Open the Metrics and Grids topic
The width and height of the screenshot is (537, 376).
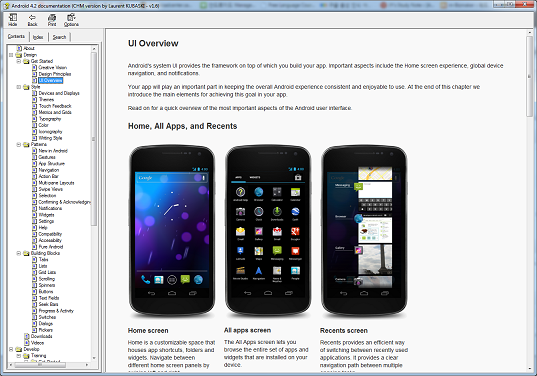(x=55, y=112)
